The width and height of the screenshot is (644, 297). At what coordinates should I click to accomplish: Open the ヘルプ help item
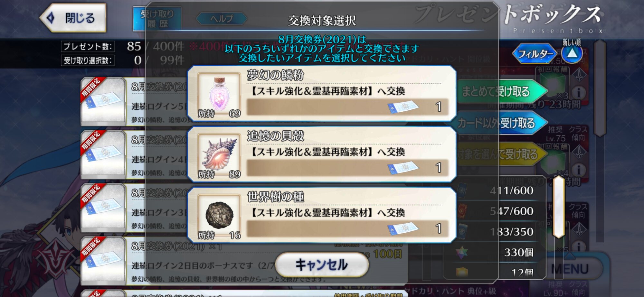tap(222, 19)
